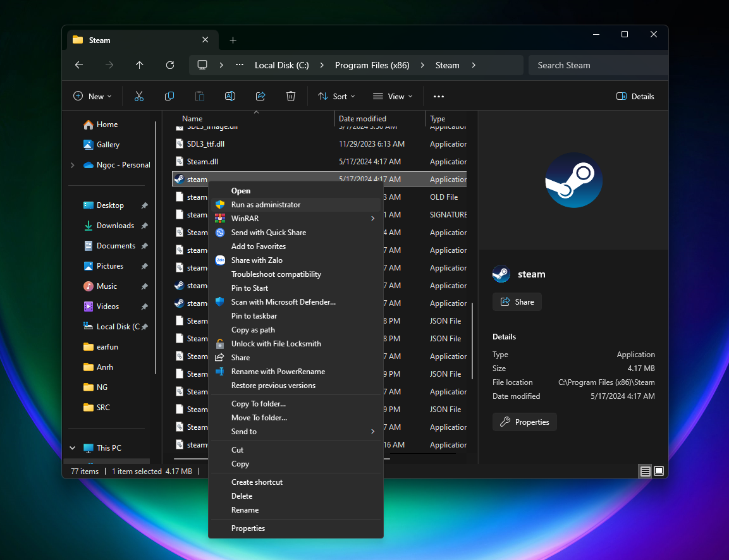Select Restore previous versions
This screenshot has height=560, width=729.
[x=296, y=386]
